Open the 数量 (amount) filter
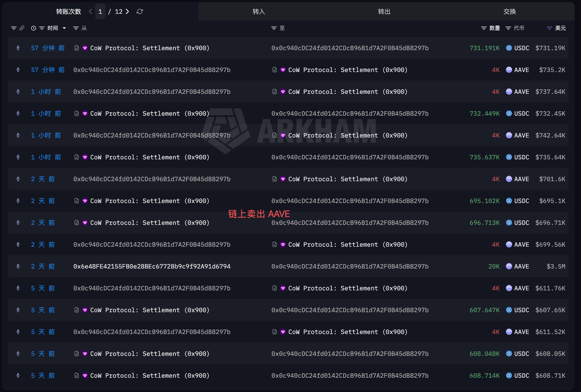Screen dimensions: 581x392 pos(484,28)
